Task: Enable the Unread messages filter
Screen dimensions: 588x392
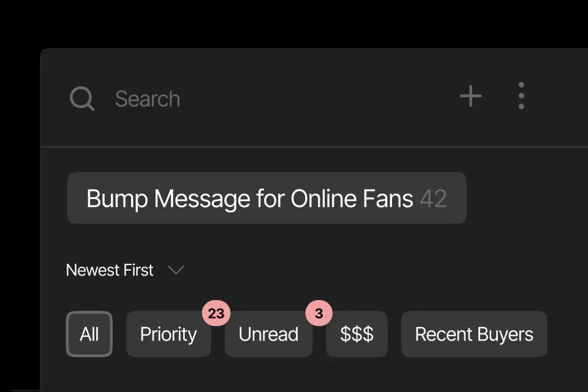Action: [x=268, y=334]
